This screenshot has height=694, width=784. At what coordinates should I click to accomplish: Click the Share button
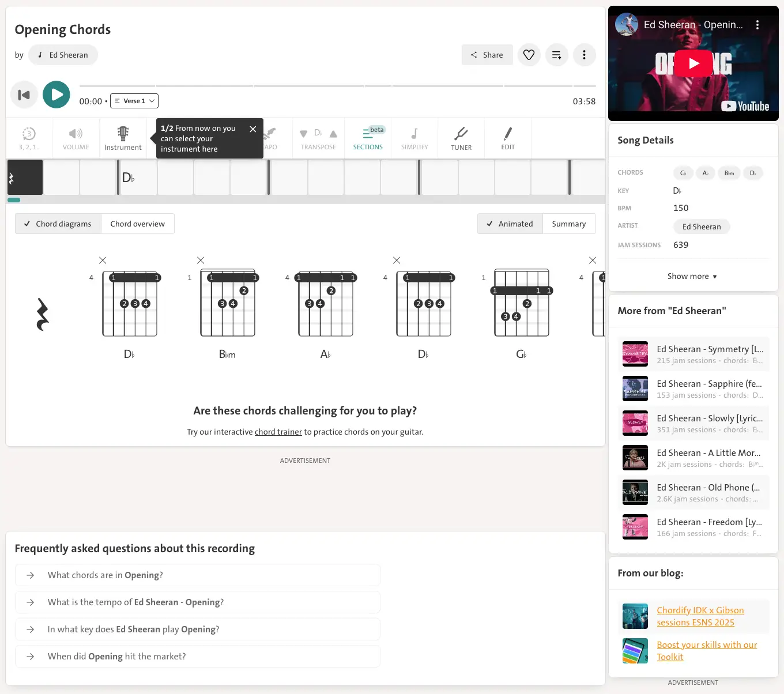[487, 55]
